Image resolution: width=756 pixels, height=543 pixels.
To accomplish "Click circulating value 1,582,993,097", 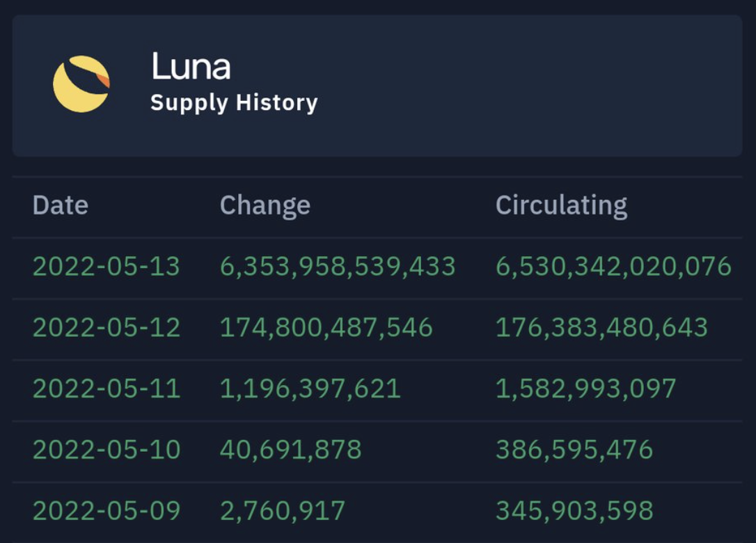I will tap(585, 388).
